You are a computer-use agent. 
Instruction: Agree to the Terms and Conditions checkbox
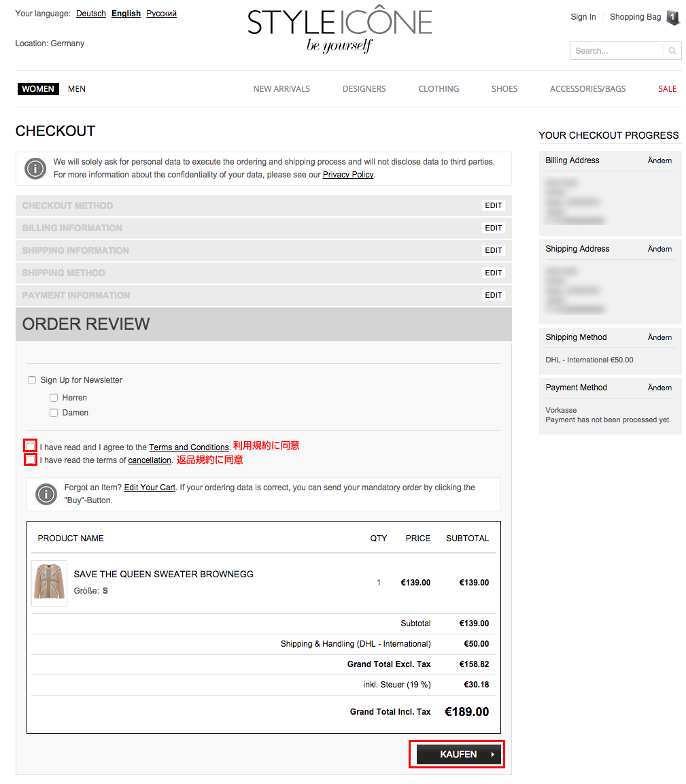pyautogui.click(x=31, y=446)
